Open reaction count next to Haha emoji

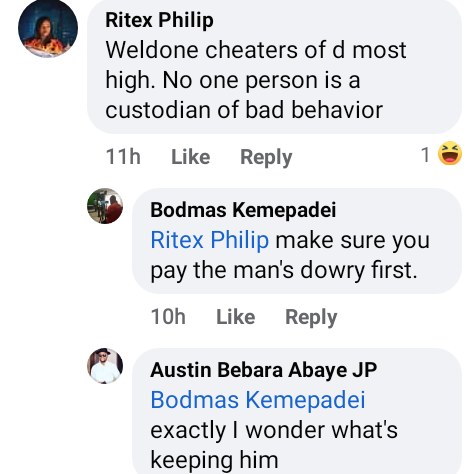pyautogui.click(x=425, y=155)
